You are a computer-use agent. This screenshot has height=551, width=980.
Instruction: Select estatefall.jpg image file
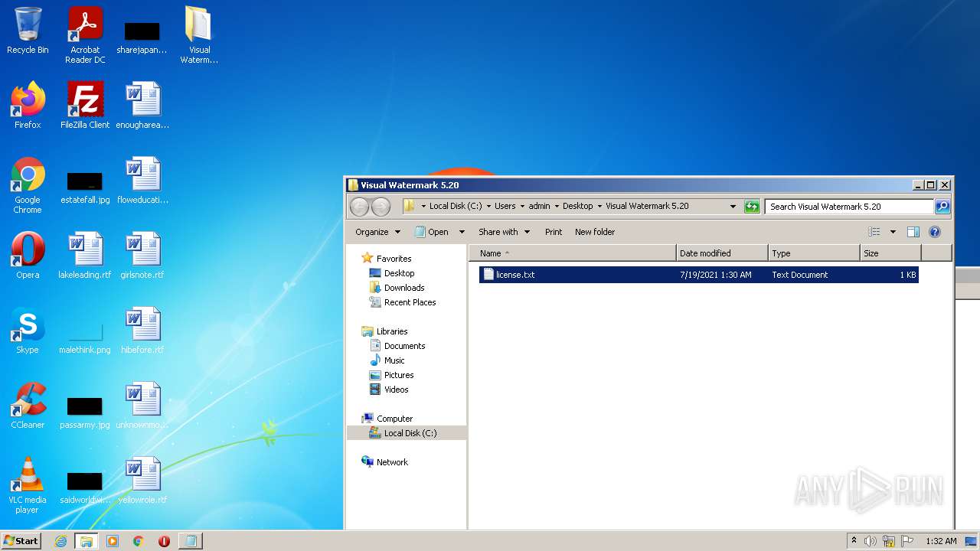pos(85,188)
